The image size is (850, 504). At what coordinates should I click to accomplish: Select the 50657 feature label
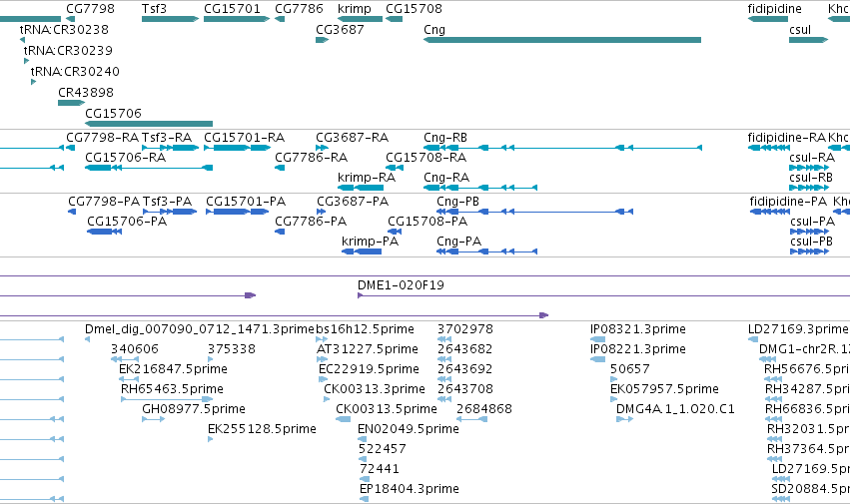click(629, 369)
